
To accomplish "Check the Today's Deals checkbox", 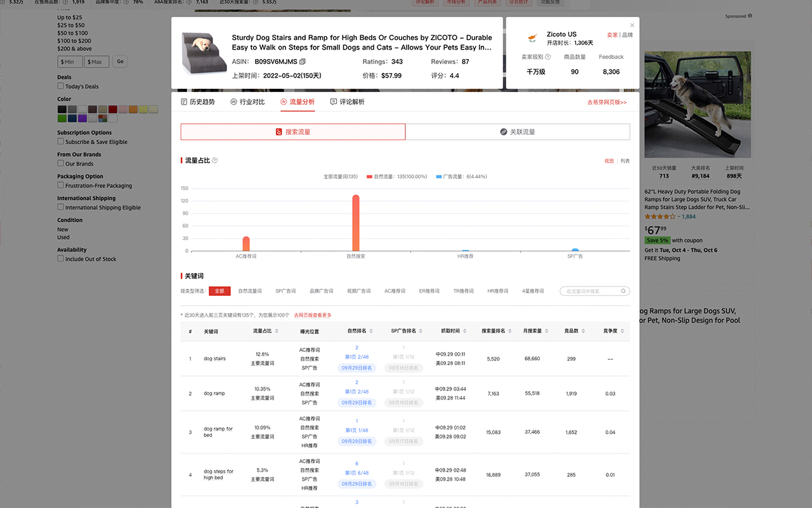I will click(61, 86).
